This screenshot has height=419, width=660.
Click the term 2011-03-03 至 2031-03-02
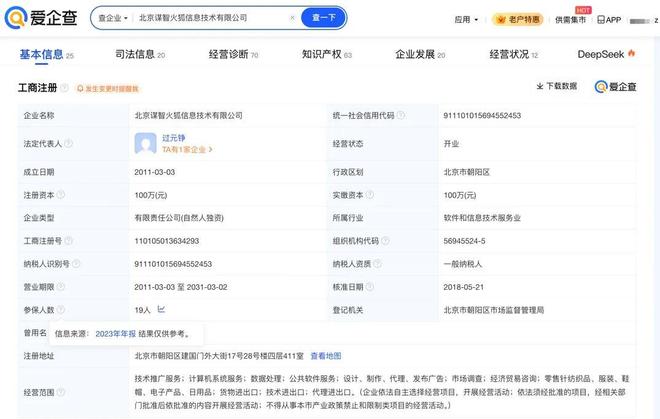[x=181, y=287]
